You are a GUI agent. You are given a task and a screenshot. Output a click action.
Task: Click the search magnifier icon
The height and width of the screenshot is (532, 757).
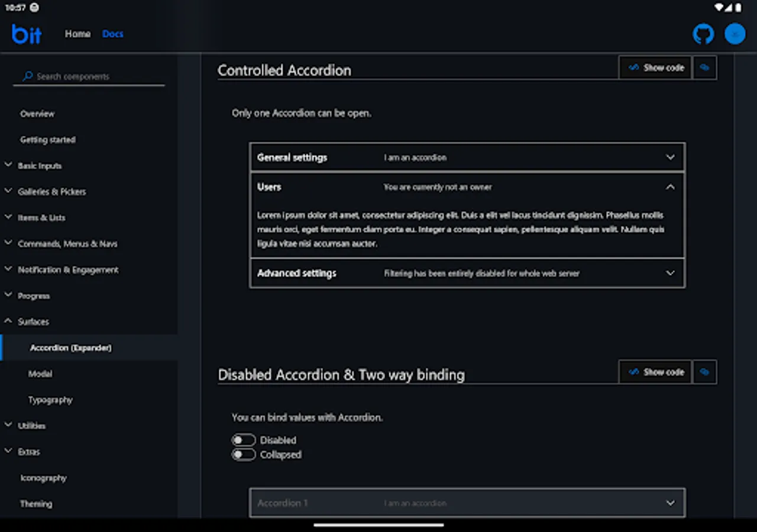pyautogui.click(x=27, y=76)
